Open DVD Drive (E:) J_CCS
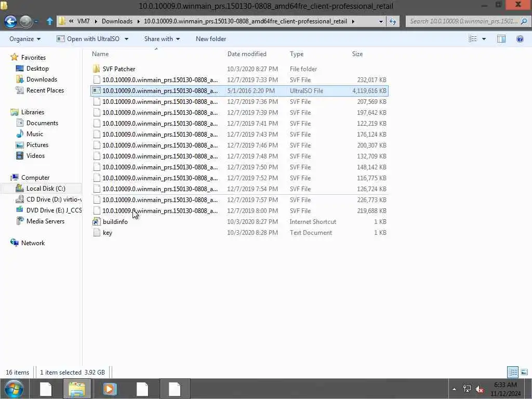The image size is (532, 399). [x=54, y=210]
